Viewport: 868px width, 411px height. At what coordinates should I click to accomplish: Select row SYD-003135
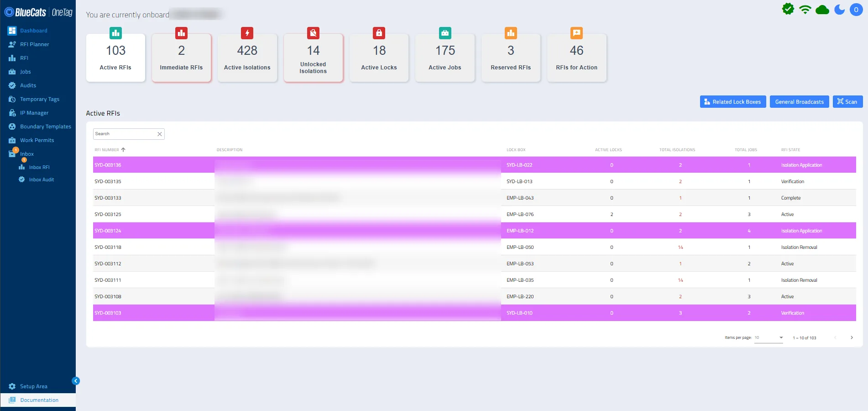tap(475, 181)
